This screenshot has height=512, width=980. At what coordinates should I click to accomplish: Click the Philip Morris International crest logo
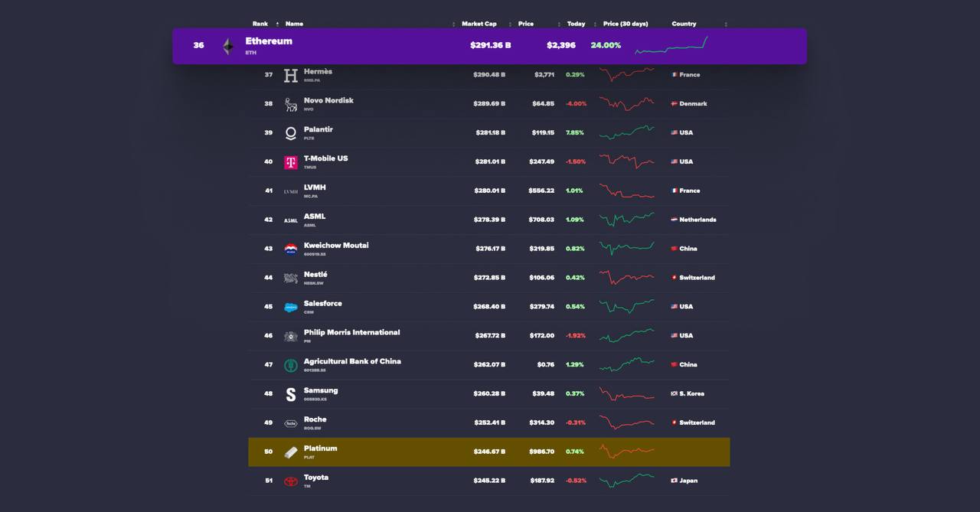point(291,336)
